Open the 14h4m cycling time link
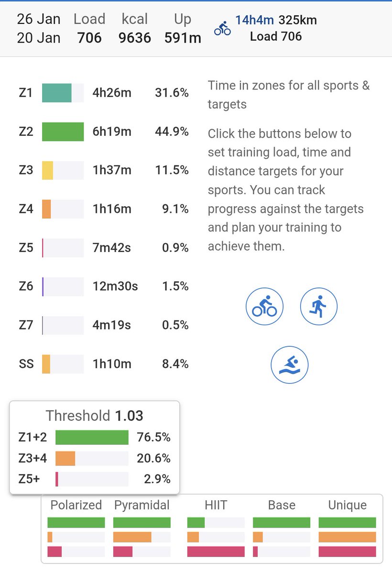Image resolution: width=392 pixels, height=574 pixels. [254, 20]
